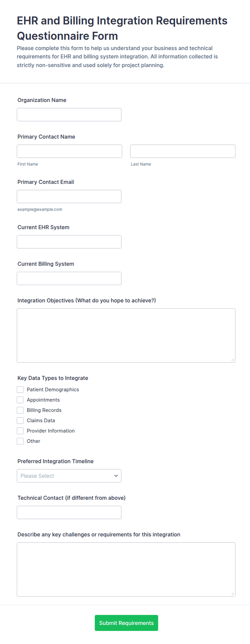Click the key challenges description textarea
Screen dimensions: 250x644
coord(126,570)
